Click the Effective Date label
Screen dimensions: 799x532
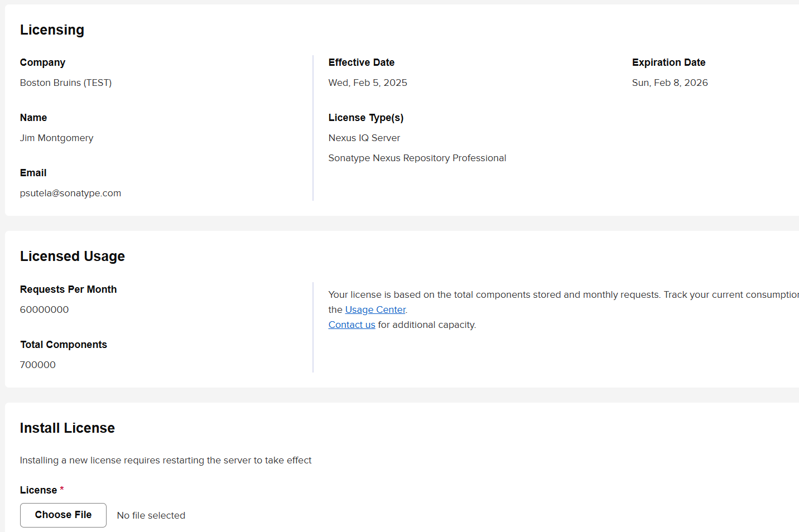tap(361, 62)
